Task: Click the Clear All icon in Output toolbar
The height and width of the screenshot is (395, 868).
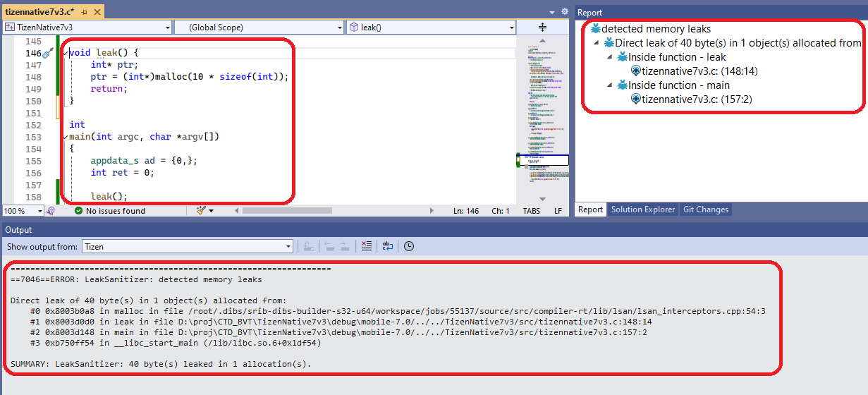Action: click(x=366, y=246)
